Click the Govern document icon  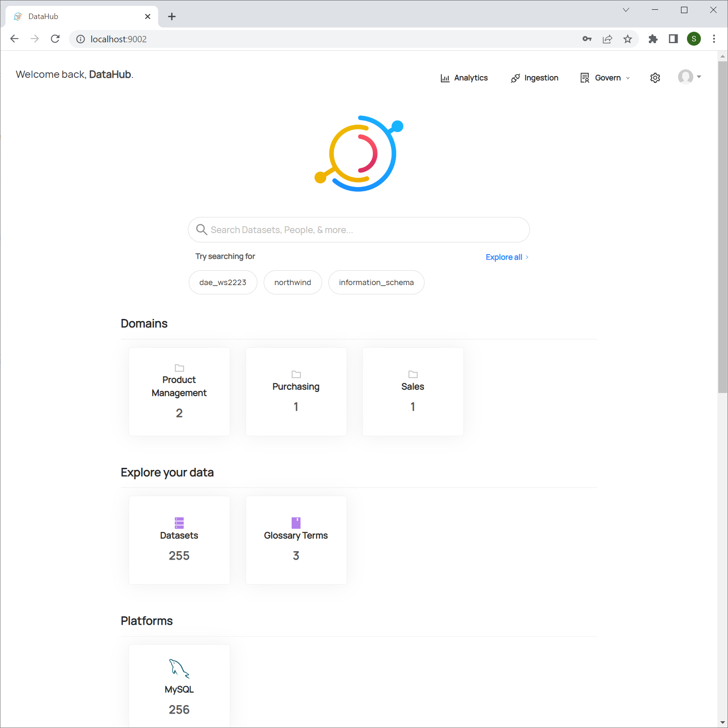coord(585,78)
